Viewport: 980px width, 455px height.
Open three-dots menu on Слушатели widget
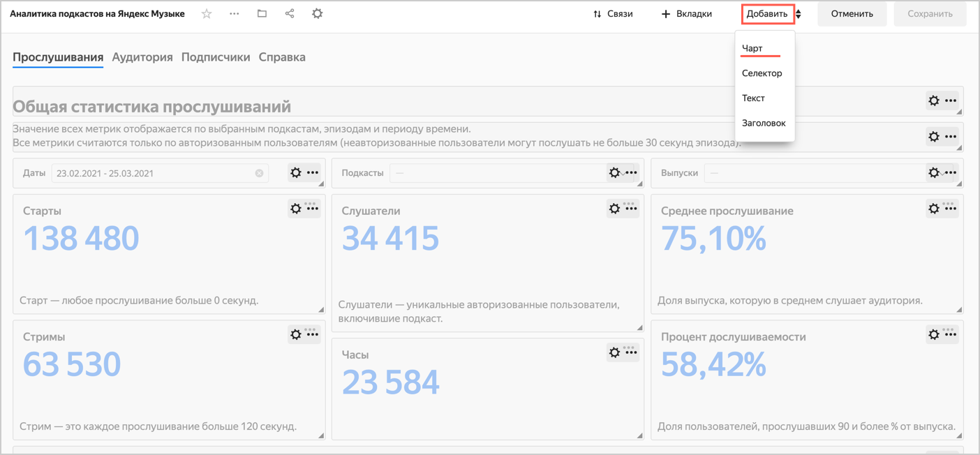click(631, 208)
